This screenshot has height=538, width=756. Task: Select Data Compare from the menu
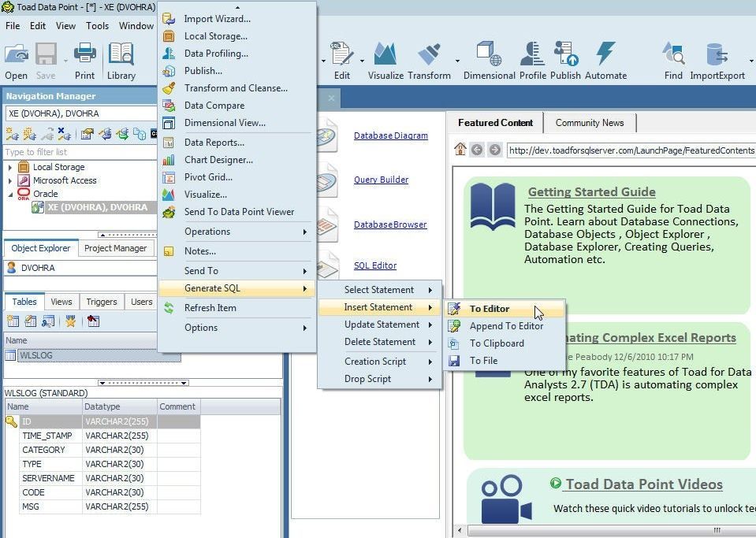pyautogui.click(x=236, y=106)
